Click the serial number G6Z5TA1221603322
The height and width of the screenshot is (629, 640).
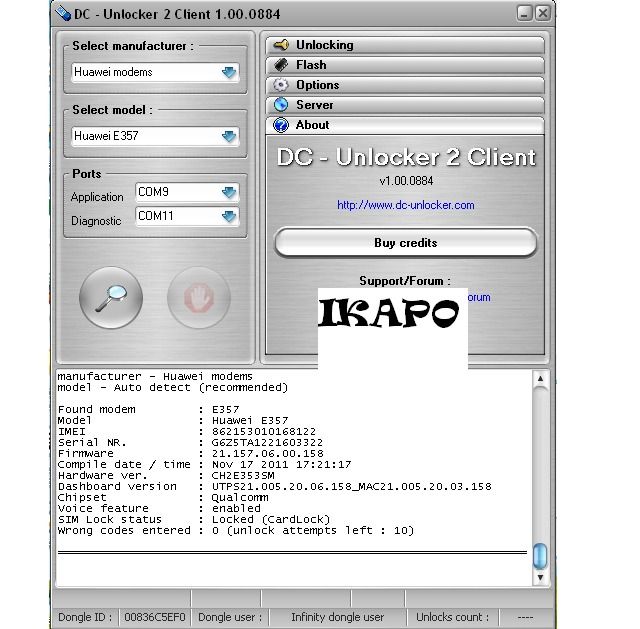tap(267, 442)
